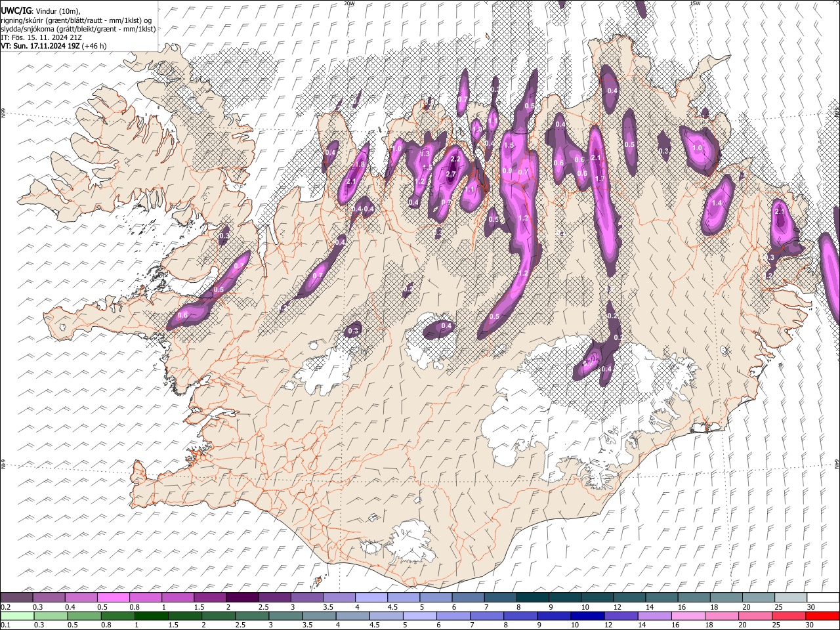840x630 pixels.
Task: Click the dark blue 10–12 swatch in bottom legend
Action: [588, 616]
